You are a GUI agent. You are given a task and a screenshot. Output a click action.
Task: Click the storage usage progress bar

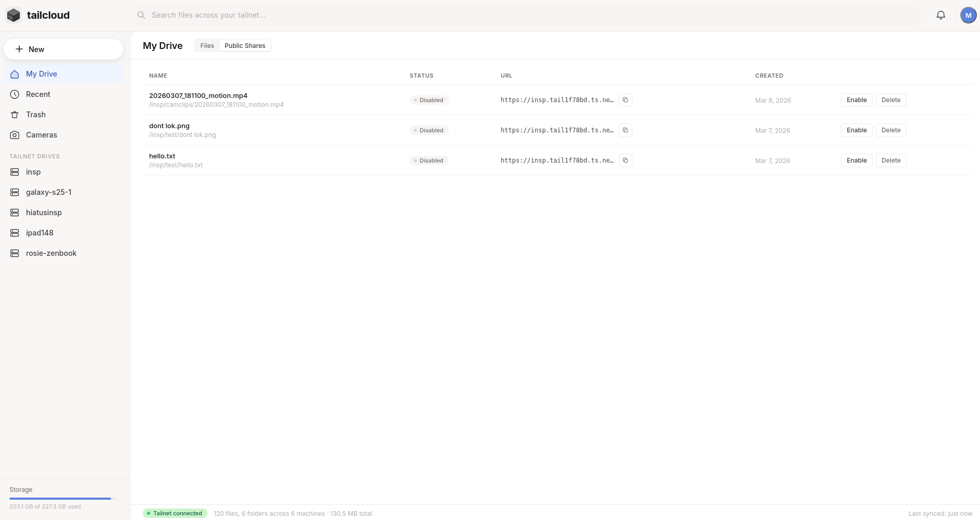coord(63,499)
